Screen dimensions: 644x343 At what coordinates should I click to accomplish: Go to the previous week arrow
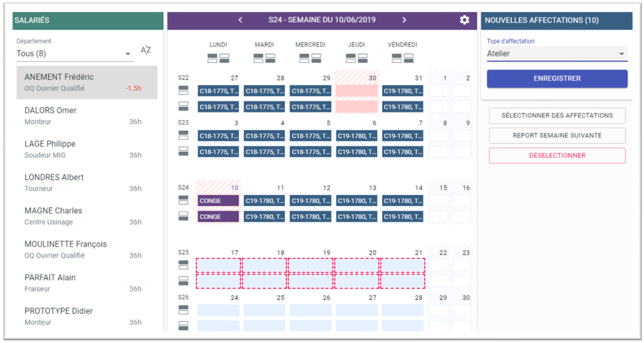(x=240, y=20)
